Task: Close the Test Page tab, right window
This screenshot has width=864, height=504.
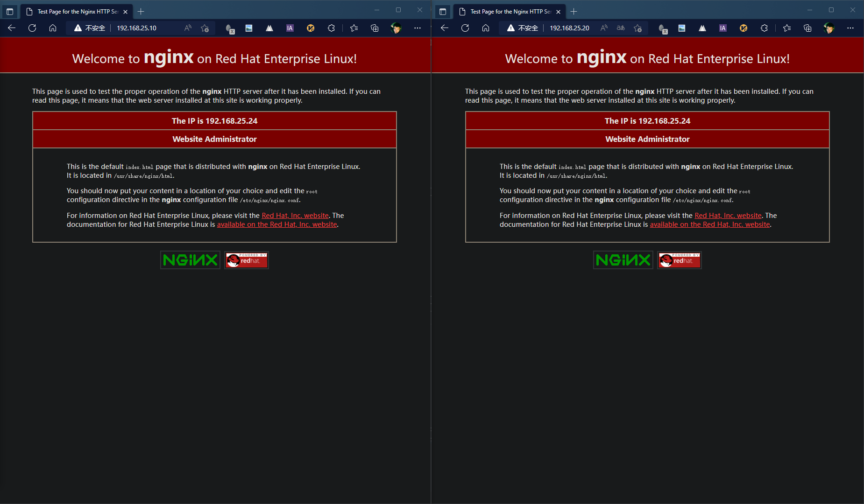Action: 558,12
